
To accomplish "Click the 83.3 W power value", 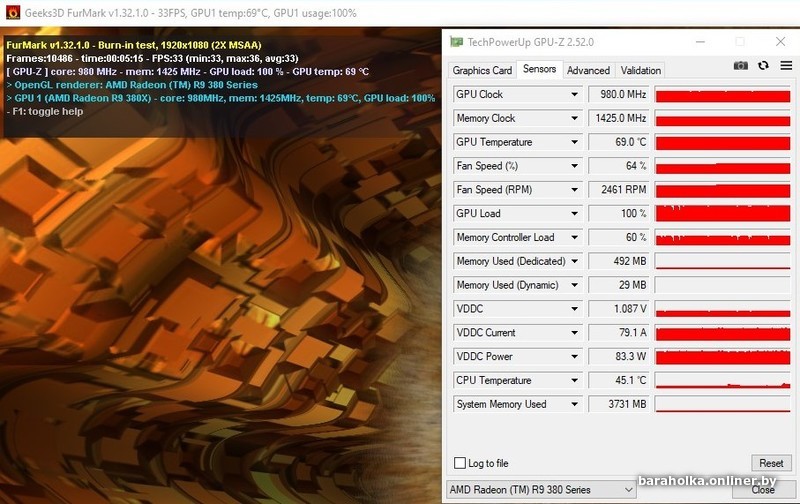I will [618, 356].
